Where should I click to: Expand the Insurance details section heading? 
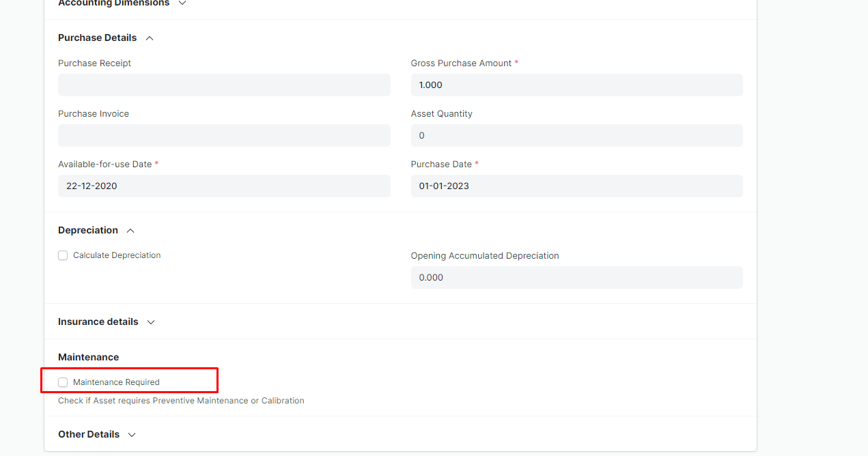[98, 322]
